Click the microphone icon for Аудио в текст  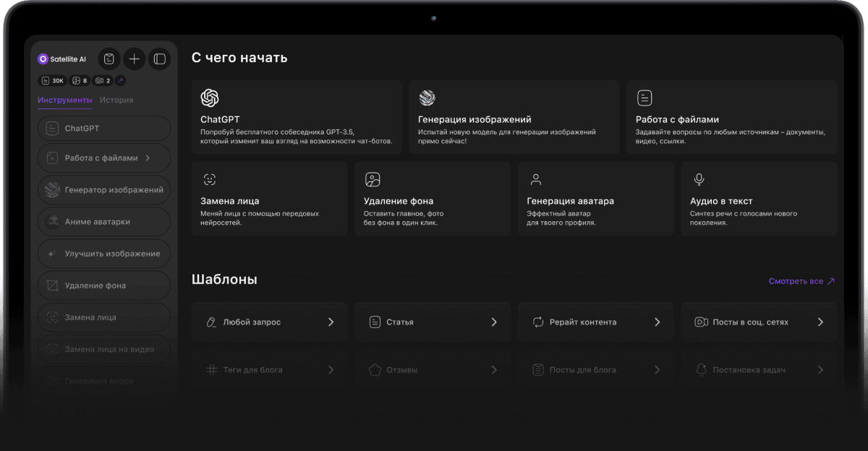click(x=699, y=180)
